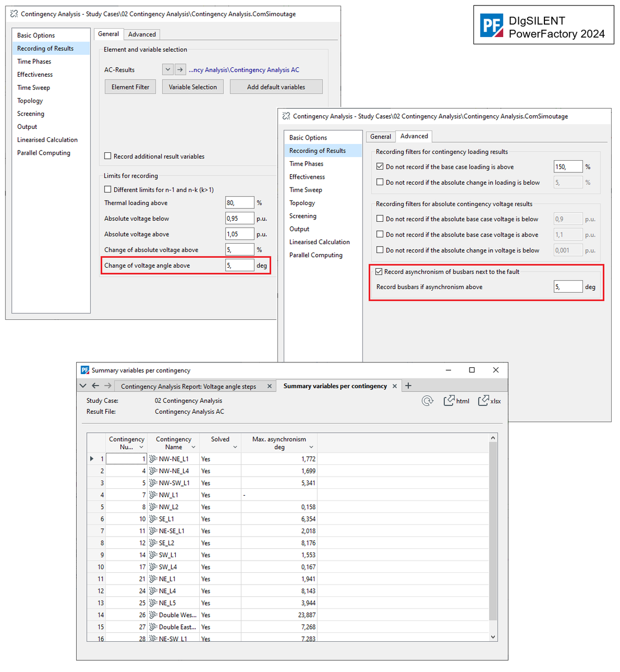Click the Variable Selection button
The width and height of the screenshot is (620, 672).
click(x=193, y=87)
